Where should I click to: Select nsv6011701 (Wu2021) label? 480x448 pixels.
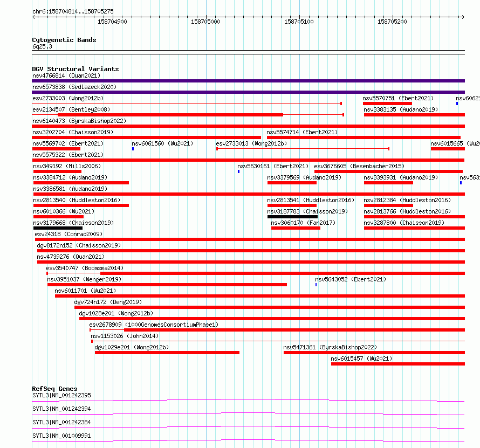[x=85, y=291]
